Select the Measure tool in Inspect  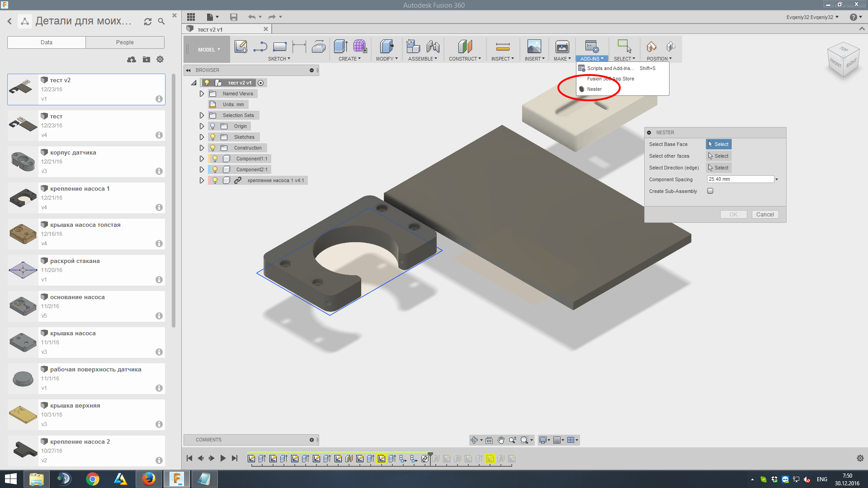coord(502,47)
